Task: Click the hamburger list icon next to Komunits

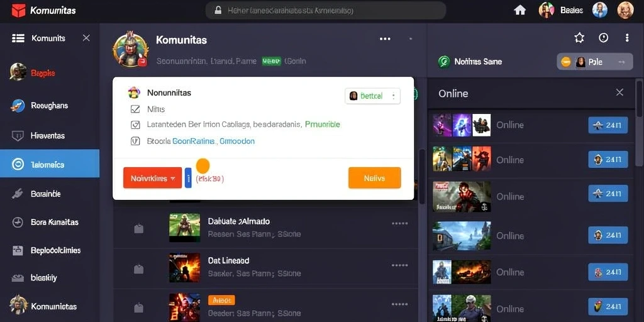Action: coord(18,38)
